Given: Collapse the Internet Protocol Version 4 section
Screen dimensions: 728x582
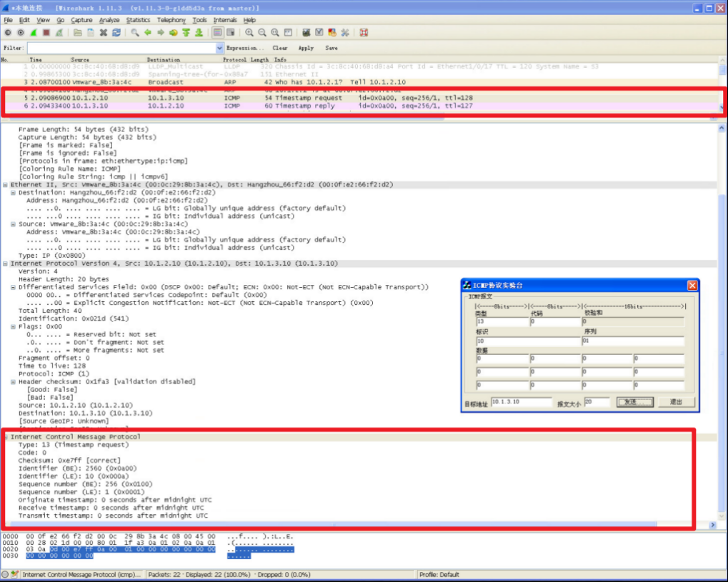Looking at the screenshot, I should tap(5, 264).
